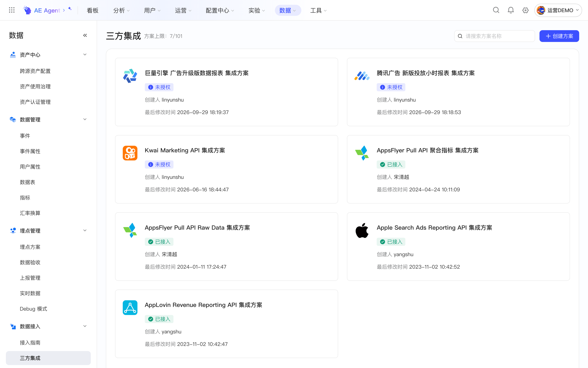Open the 配置中心 dropdown menu
The width and height of the screenshot is (588, 368).
pos(220,10)
